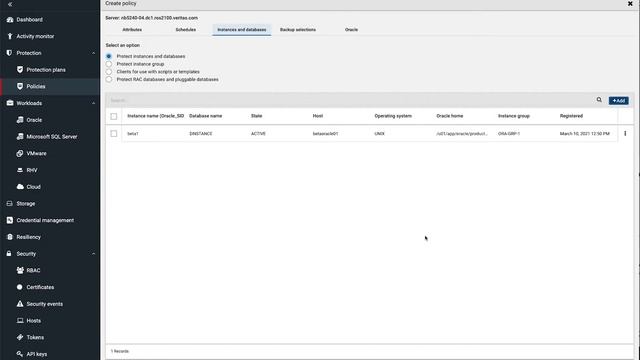Click the Add button
This screenshot has height=360, width=640.
(x=618, y=100)
